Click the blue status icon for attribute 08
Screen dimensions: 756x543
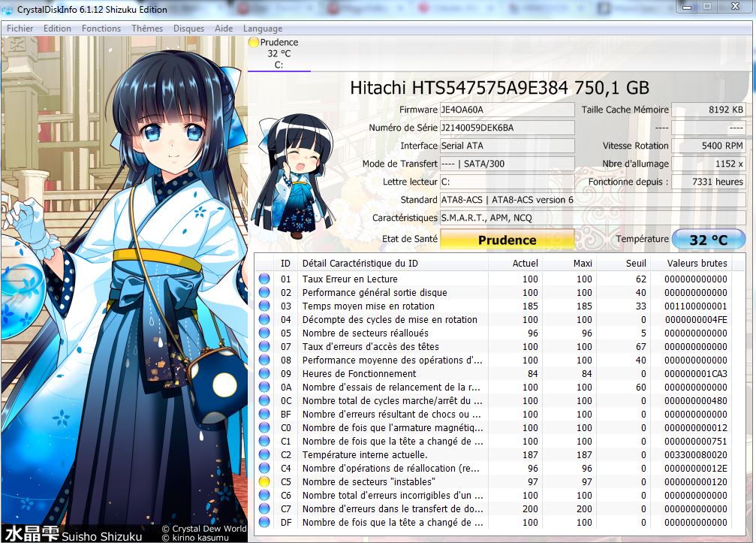coord(264,360)
